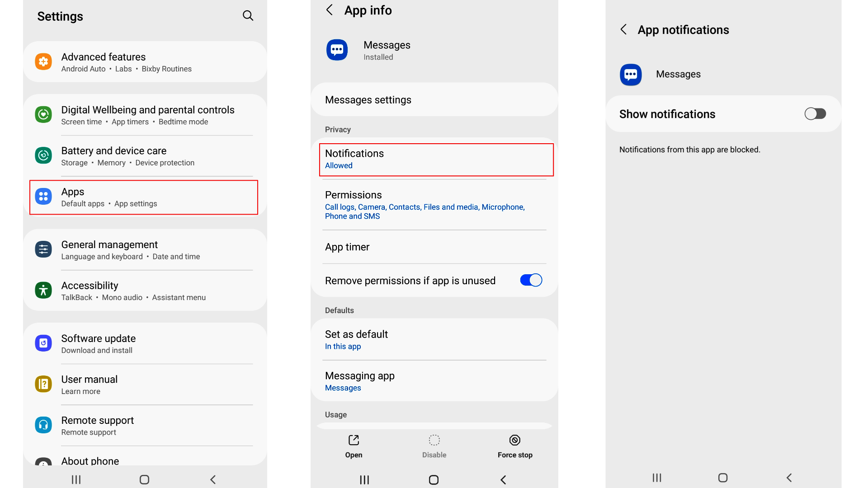The image size is (868, 488).
Task: Open the Apps settings entry
Action: point(144,197)
